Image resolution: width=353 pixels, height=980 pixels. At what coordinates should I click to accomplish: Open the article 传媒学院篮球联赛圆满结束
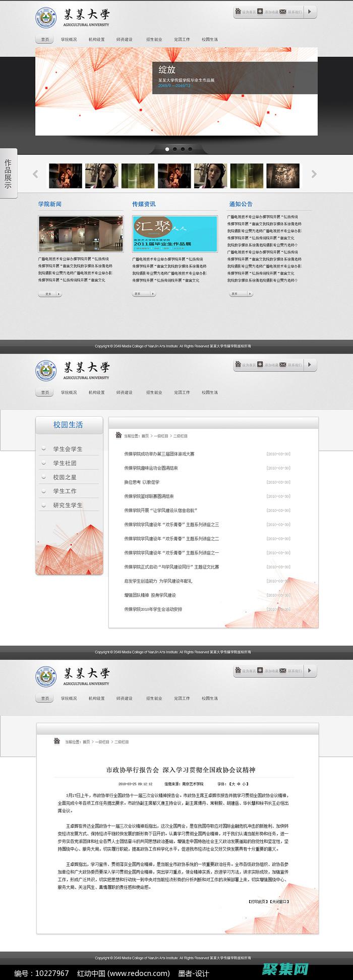(149, 496)
